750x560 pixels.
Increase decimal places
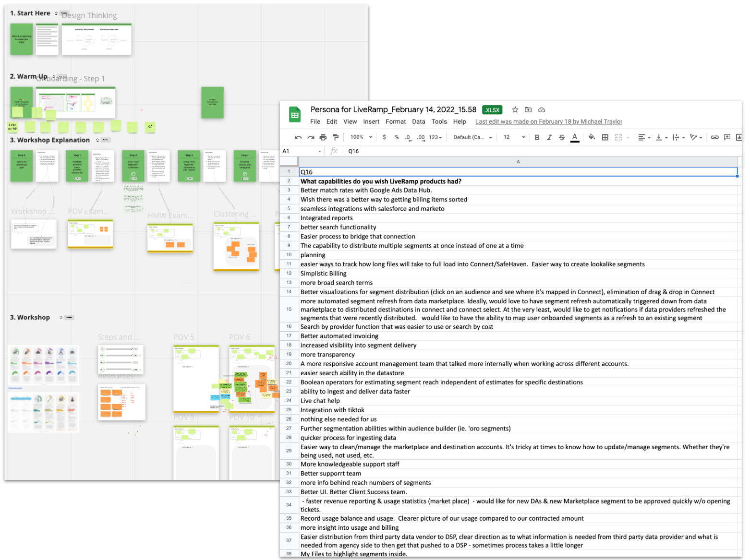[421, 137]
